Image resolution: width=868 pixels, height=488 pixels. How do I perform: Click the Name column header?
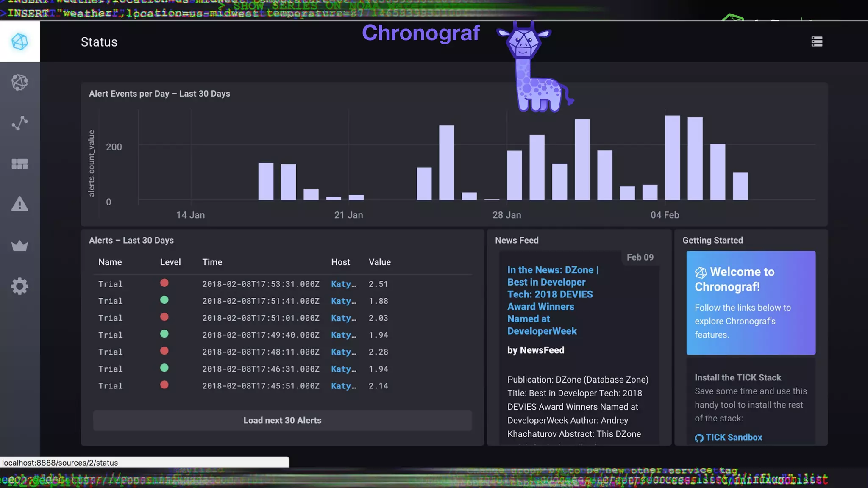point(110,262)
